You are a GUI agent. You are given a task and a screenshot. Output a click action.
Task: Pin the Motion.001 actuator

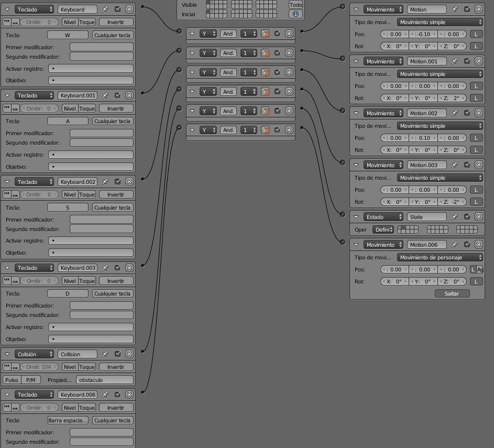(455, 61)
